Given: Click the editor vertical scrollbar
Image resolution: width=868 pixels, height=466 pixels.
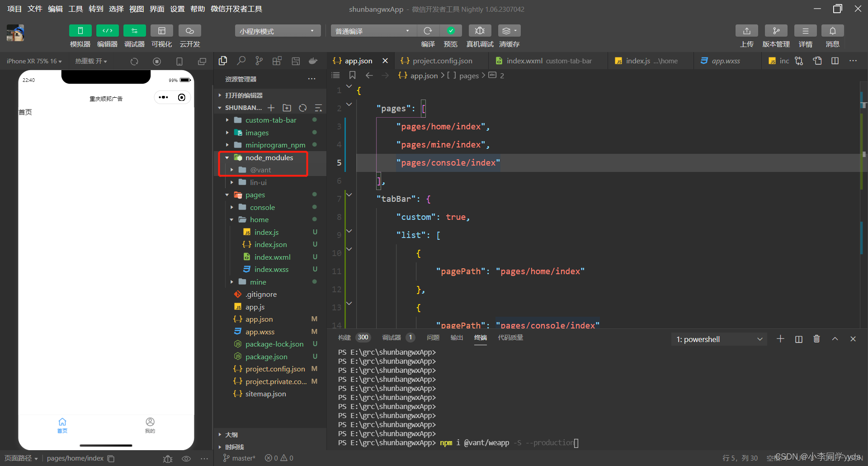Looking at the screenshot, I should pos(864,204).
